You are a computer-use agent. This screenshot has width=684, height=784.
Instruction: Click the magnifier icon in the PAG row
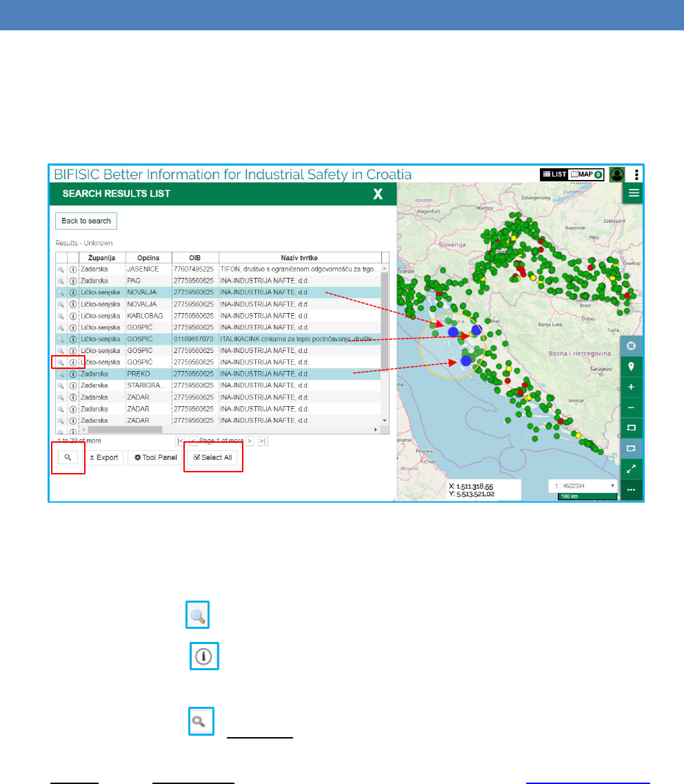61,281
